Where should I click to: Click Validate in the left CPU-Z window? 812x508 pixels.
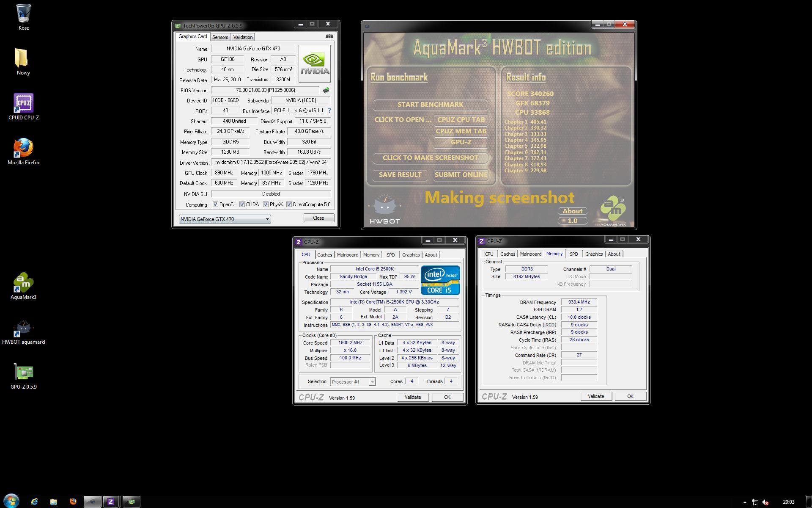tap(413, 397)
